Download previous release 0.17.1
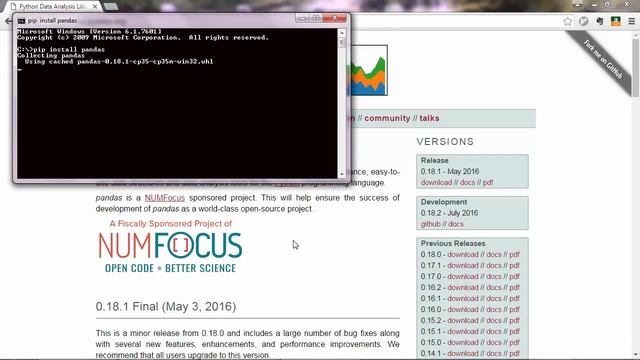 pyautogui.click(x=462, y=265)
